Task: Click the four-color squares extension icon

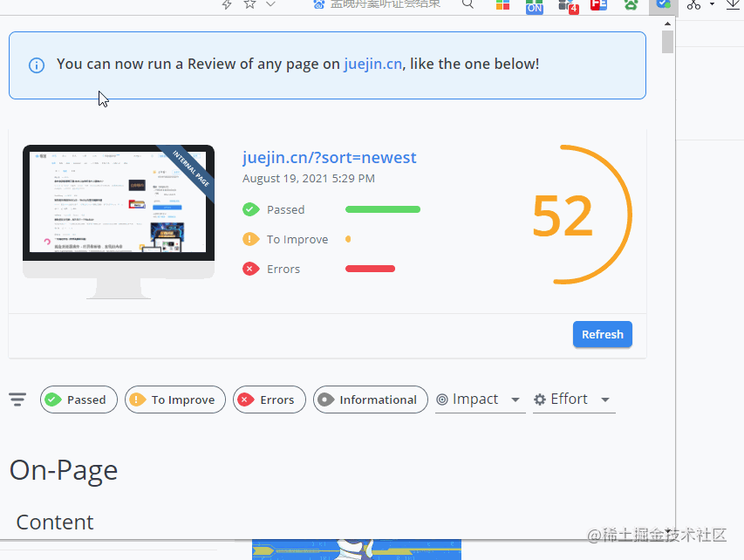Action: [x=502, y=4]
